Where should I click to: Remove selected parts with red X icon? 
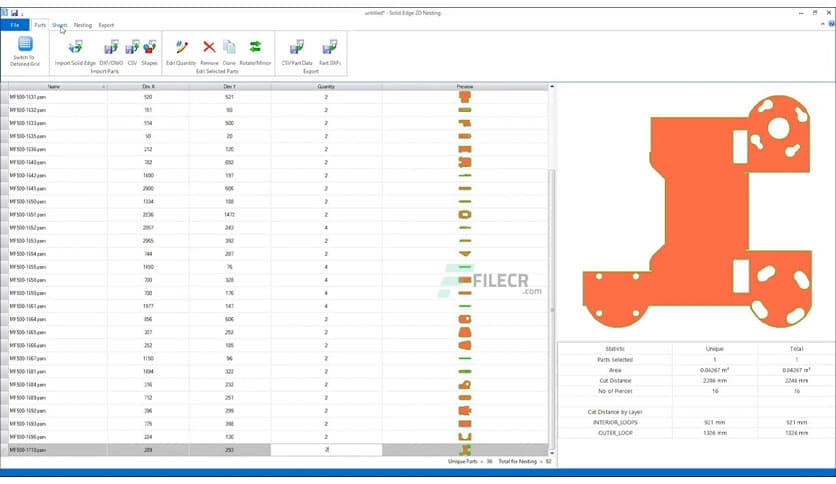209,47
